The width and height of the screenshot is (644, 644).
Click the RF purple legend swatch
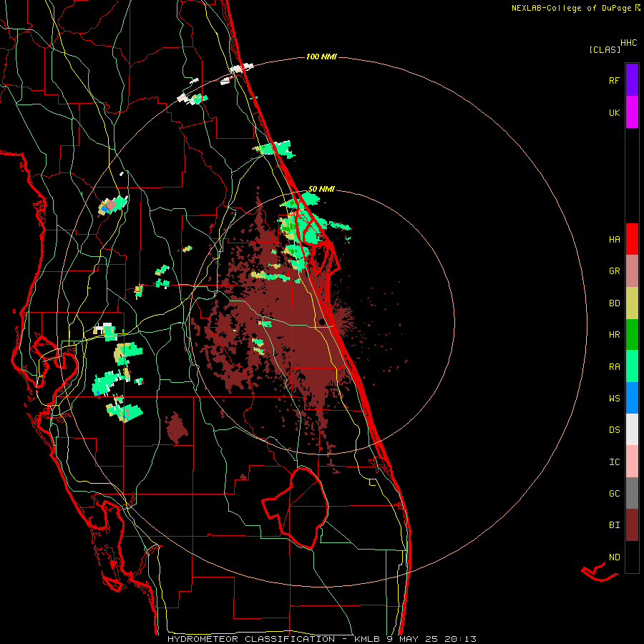[x=632, y=80]
